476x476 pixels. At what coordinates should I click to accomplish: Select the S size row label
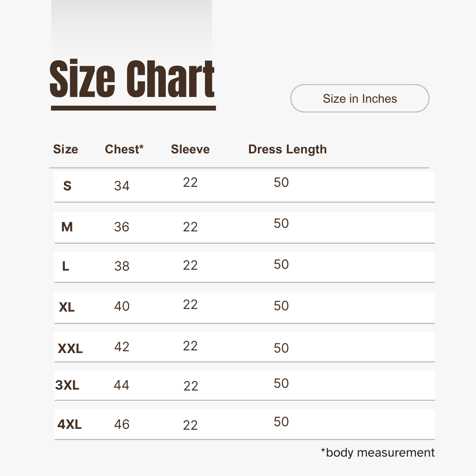coord(67,186)
